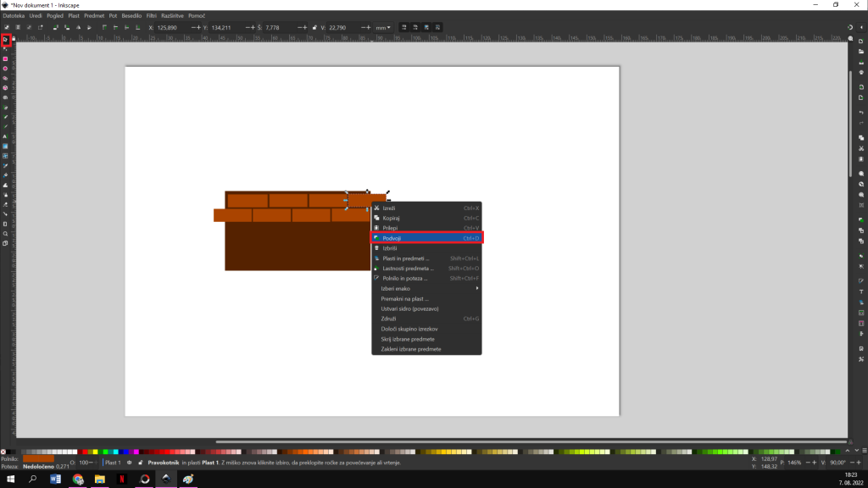Screen dimensions: 868x488
Task: Select the Gradient tool
Action: (6, 146)
